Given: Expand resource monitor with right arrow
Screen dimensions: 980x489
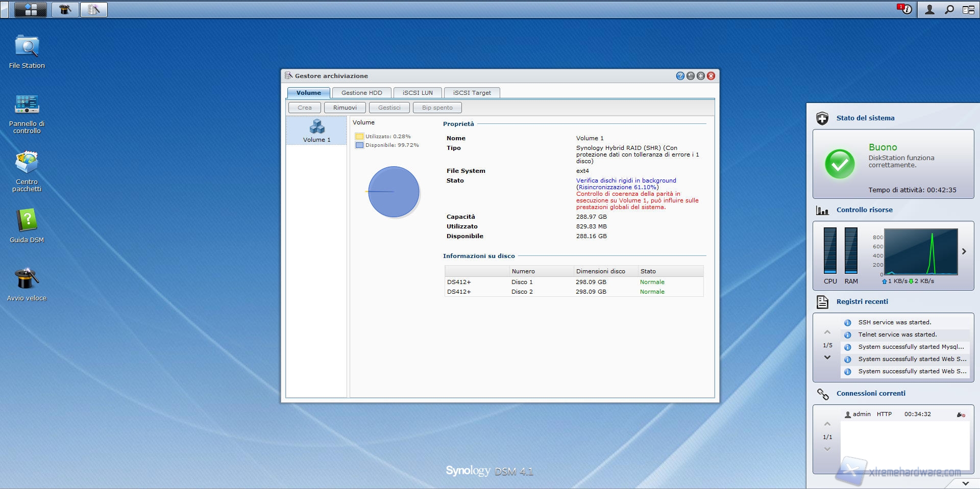Looking at the screenshot, I should click(x=964, y=251).
